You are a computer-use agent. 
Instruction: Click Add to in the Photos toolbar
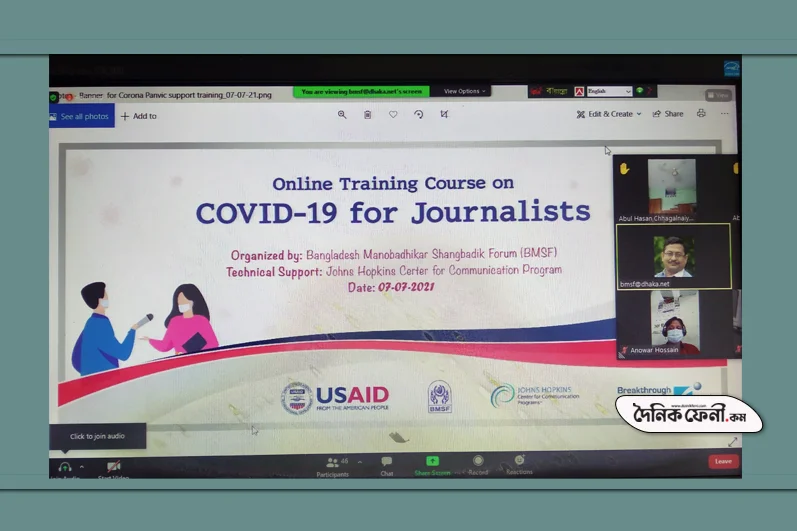(139, 116)
